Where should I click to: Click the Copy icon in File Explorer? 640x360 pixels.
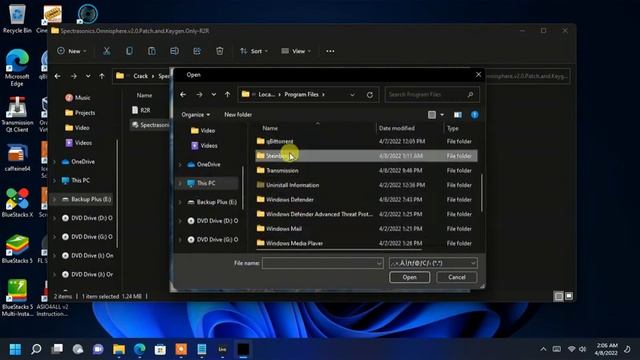pos(129,51)
